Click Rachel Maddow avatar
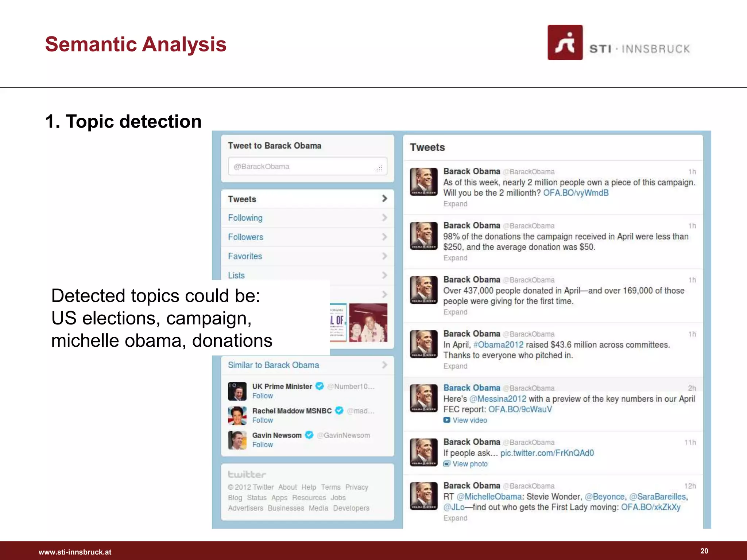The width and height of the screenshot is (747, 560). tap(237, 416)
